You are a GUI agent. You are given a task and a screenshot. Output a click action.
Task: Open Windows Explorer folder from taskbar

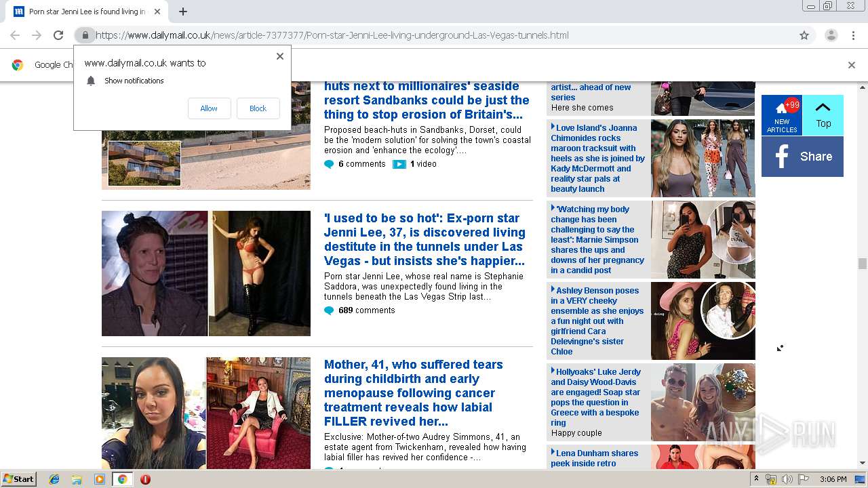pos(77,479)
